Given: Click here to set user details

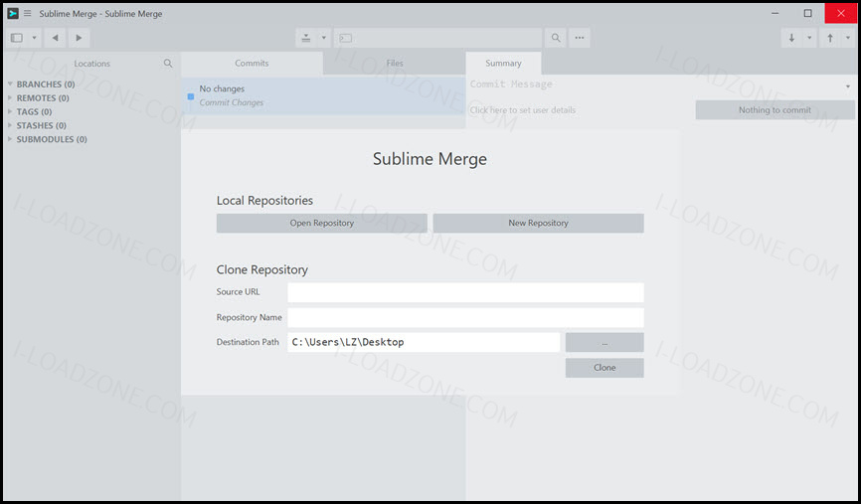Looking at the screenshot, I should coord(523,110).
